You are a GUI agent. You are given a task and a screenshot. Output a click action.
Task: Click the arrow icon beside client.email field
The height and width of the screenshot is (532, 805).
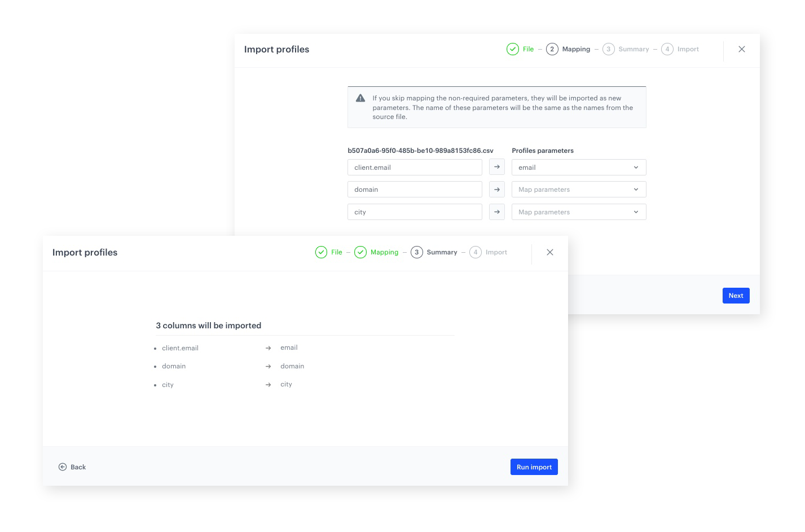point(496,167)
